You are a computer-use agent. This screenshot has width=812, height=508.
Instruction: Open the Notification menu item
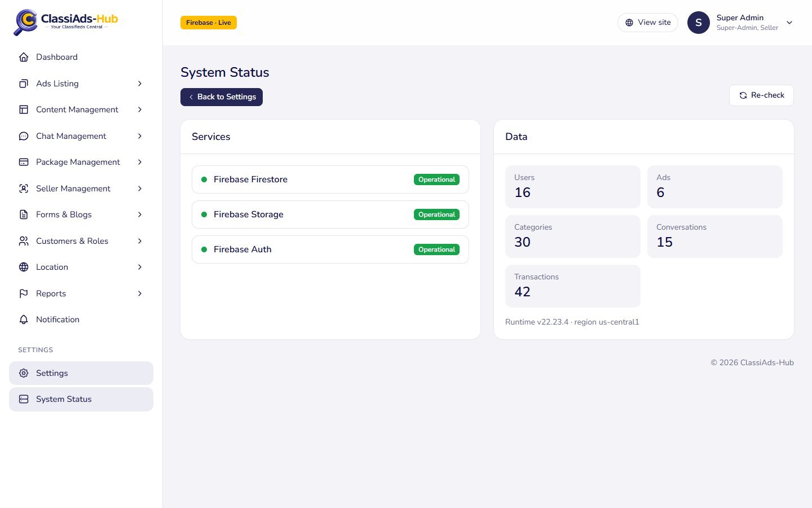coord(81,319)
